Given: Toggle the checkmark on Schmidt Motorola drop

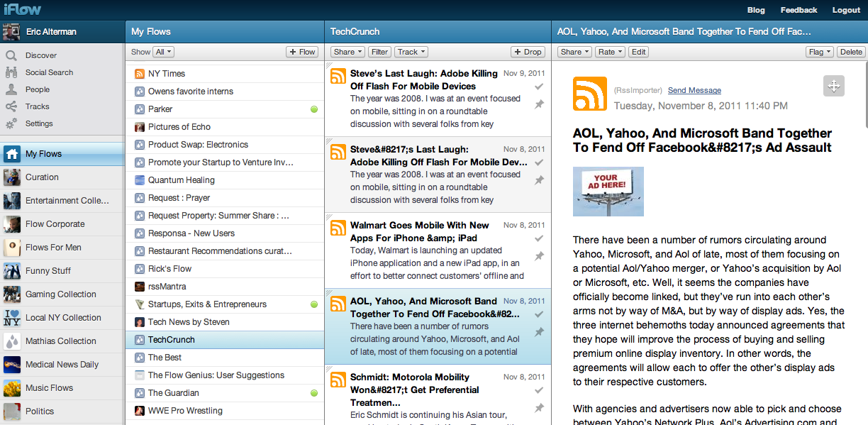Looking at the screenshot, I should click(x=539, y=390).
